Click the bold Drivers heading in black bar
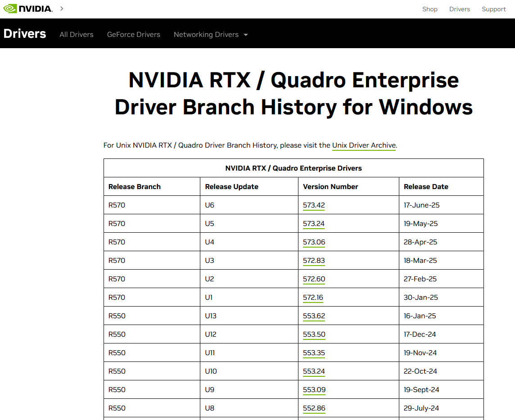The height and width of the screenshot is (420, 515). point(25,34)
